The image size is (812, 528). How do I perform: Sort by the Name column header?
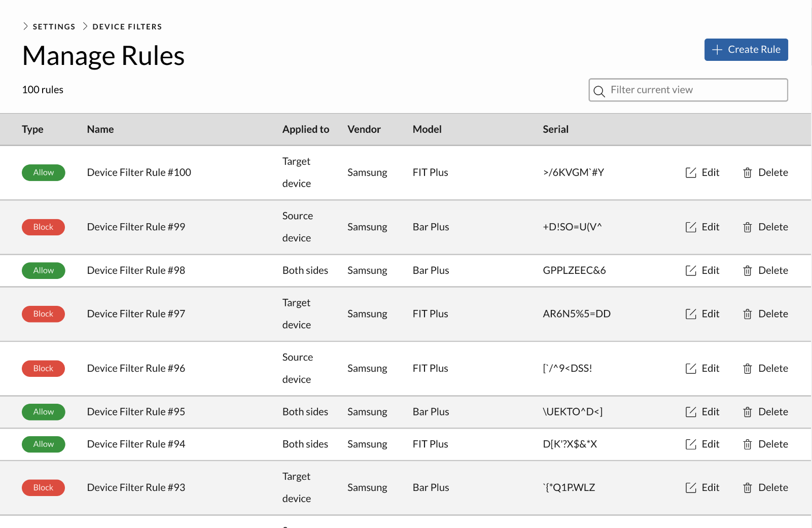coord(100,129)
